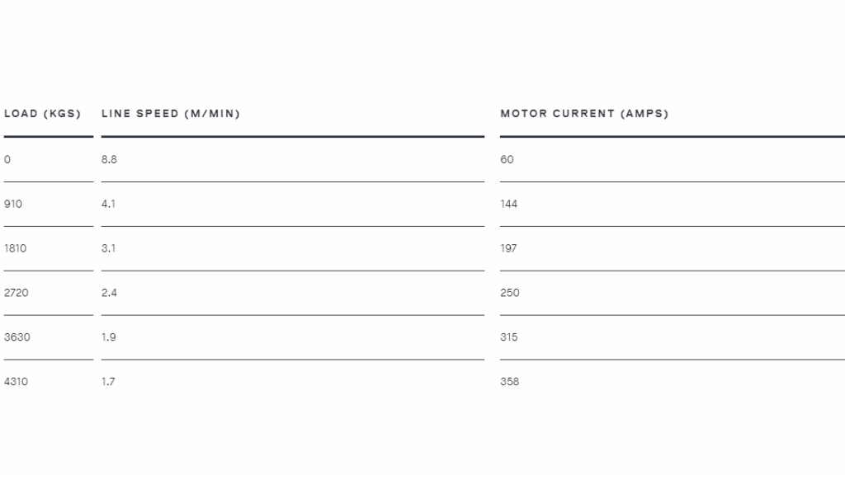Click the LINE SPEED (M/MIN) column header
The width and height of the screenshot is (845, 504).
click(x=171, y=114)
